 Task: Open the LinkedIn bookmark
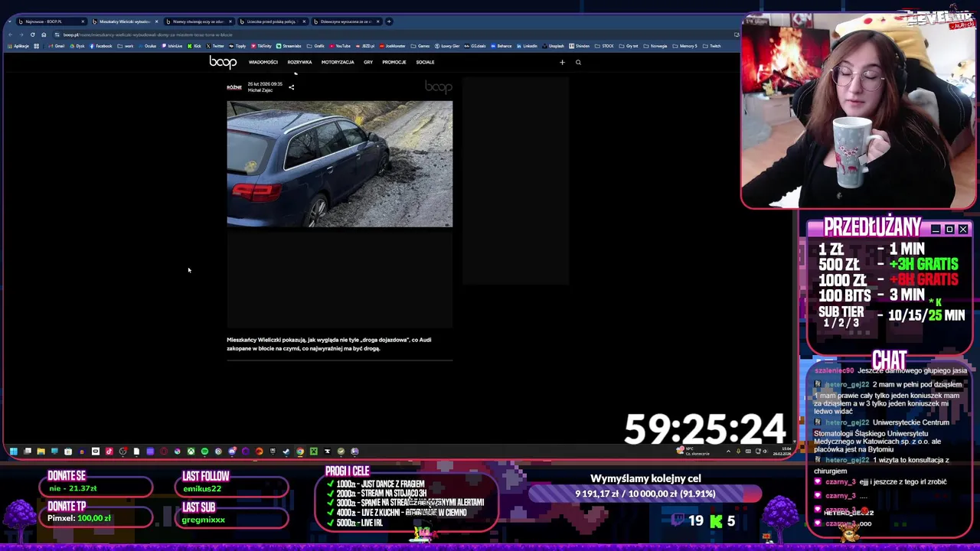click(527, 46)
